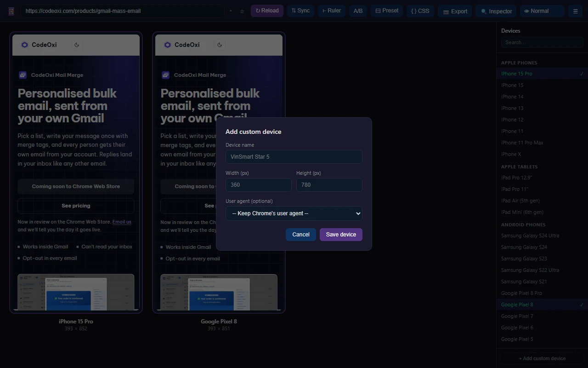Click CodeOxi logo in iPhone 15 Pro preview
588x368 pixels.
(x=39, y=45)
